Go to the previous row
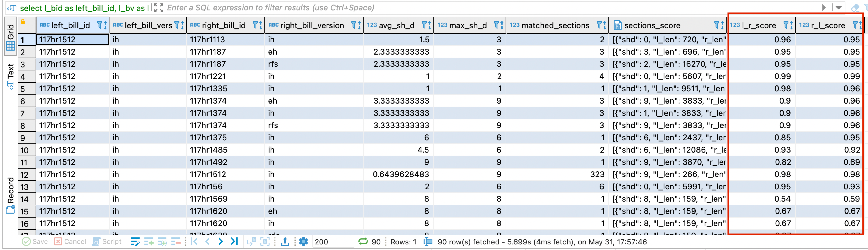Screen dimensions: 868x250 pos(207,242)
